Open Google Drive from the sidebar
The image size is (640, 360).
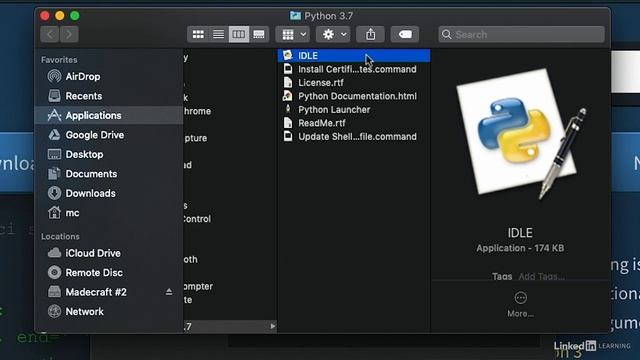click(109, 135)
